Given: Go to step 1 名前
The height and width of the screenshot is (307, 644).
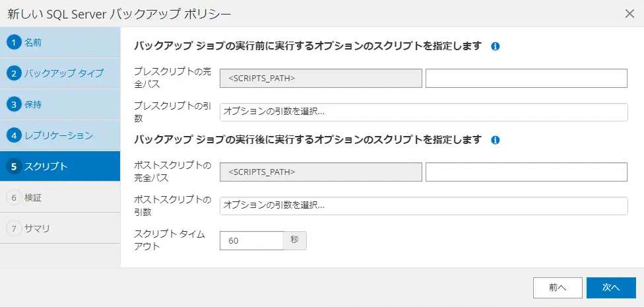Looking at the screenshot, I should [x=60, y=42].
